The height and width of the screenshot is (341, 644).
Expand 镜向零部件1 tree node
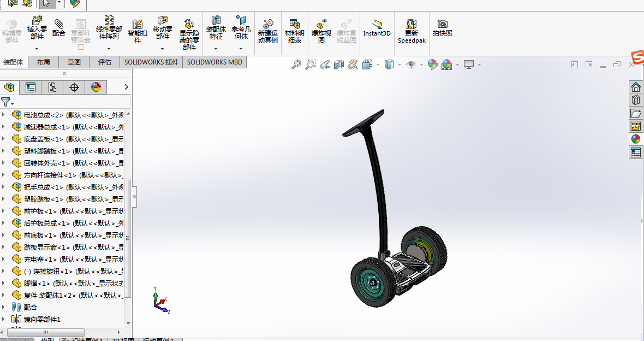tap(4, 319)
